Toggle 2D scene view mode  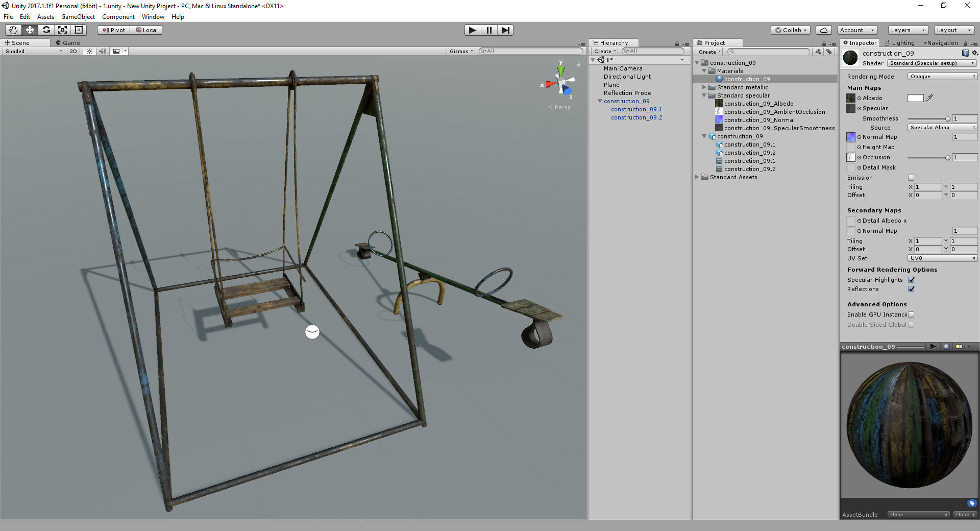click(73, 51)
